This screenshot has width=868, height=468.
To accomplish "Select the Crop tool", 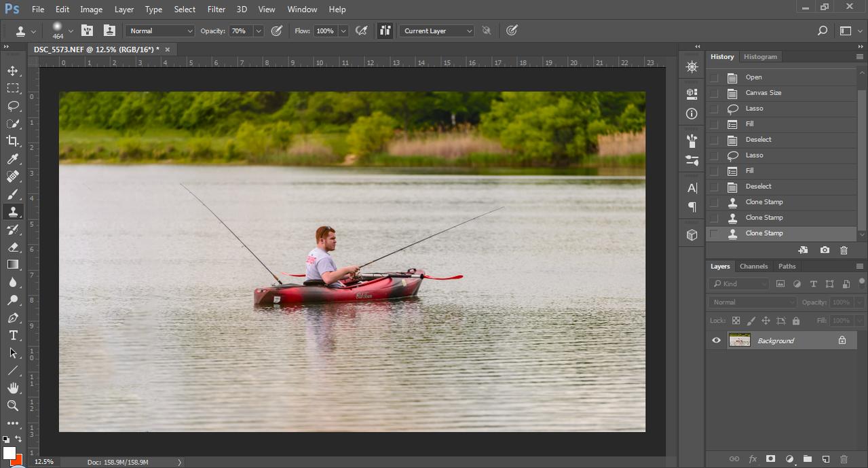I will [13, 141].
